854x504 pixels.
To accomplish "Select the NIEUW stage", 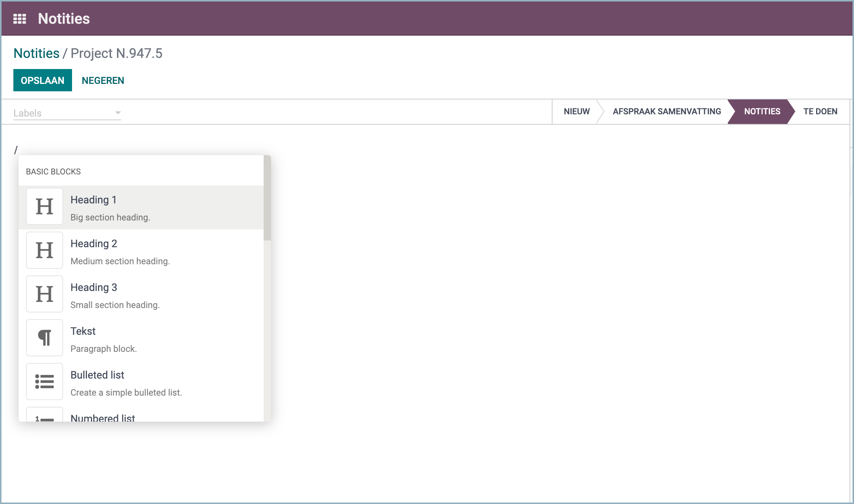I will [577, 111].
